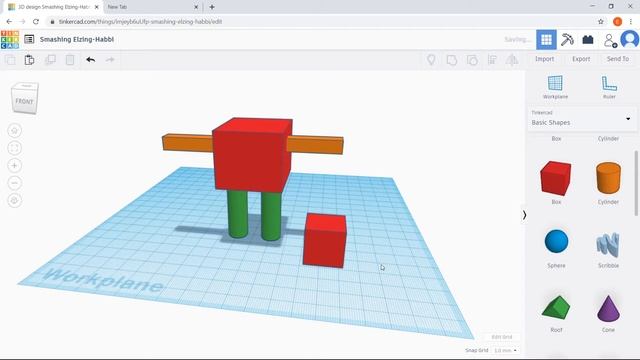
Task: Pick the purple Cone shape
Action: (x=608, y=308)
